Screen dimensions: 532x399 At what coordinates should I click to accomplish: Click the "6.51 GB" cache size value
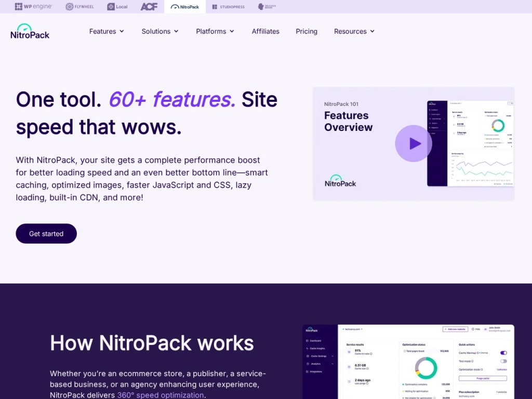(x=361, y=365)
